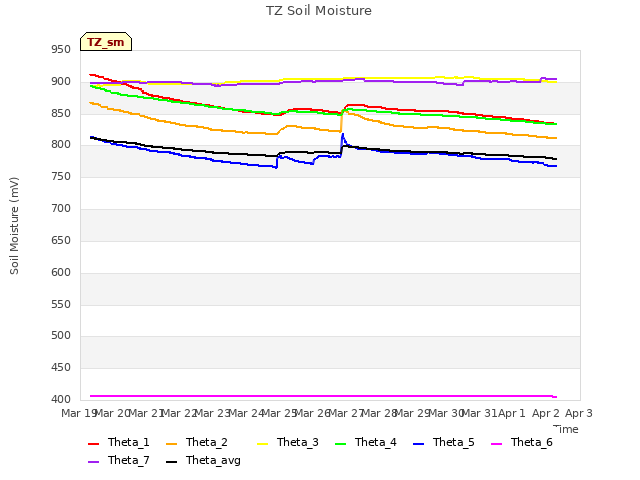Screen dimensions: 640x480
Task: Click the Theta_2 legend label
Action: tap(207, 442)
